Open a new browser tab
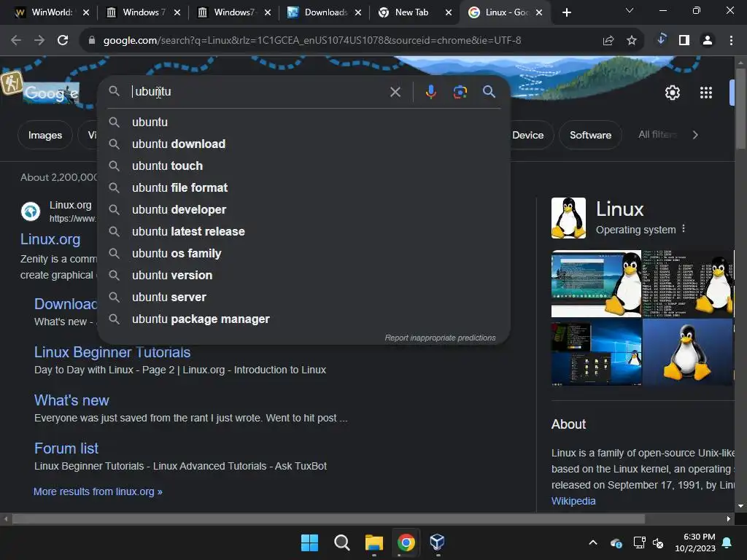Screen dimensions: 747x560 pyautogui.click(x=566, y=12)
